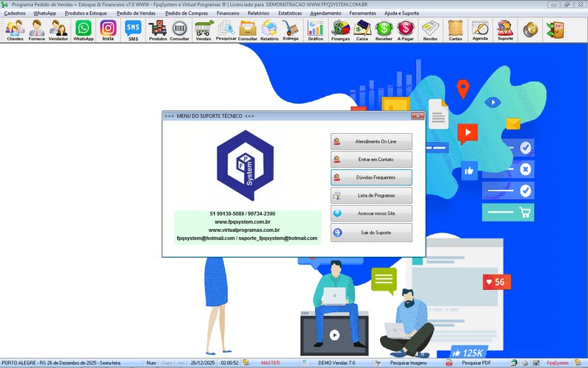Click the 26/12/2025 date in status bar

point(203,363)
